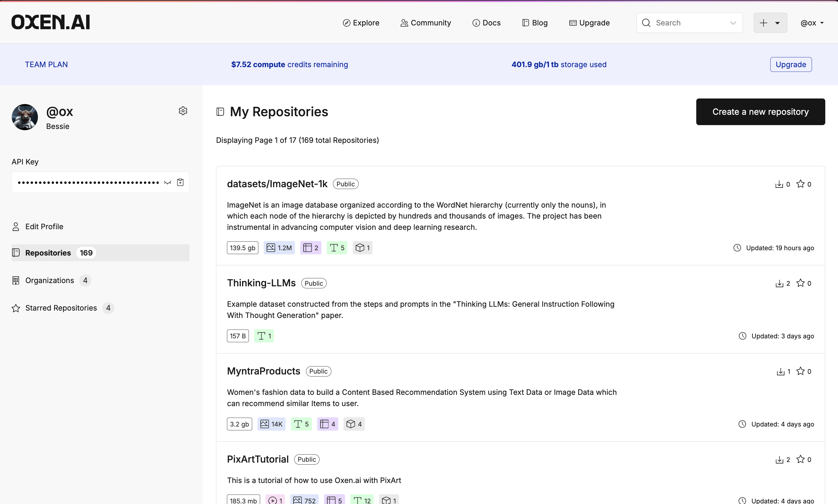
Task: Open Starred Repositories in sidebar
Action: (61, 308)
